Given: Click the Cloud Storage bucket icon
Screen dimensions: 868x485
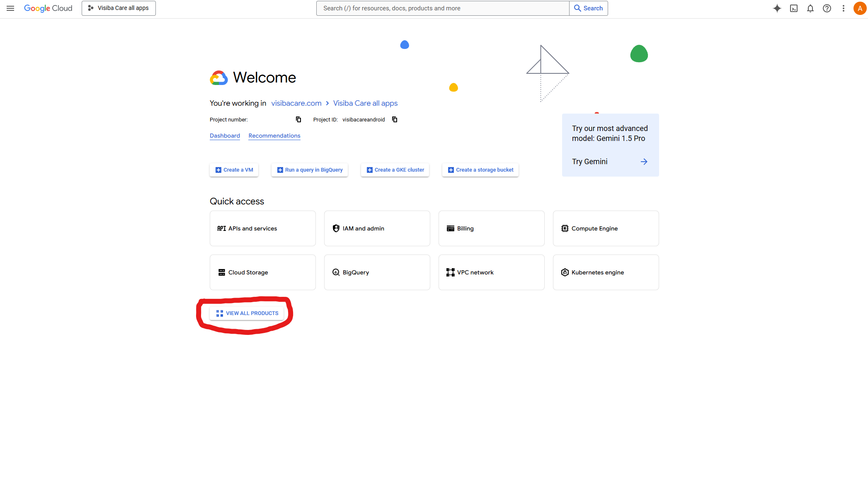Looking at the screenshot, I should click(222, 272).
